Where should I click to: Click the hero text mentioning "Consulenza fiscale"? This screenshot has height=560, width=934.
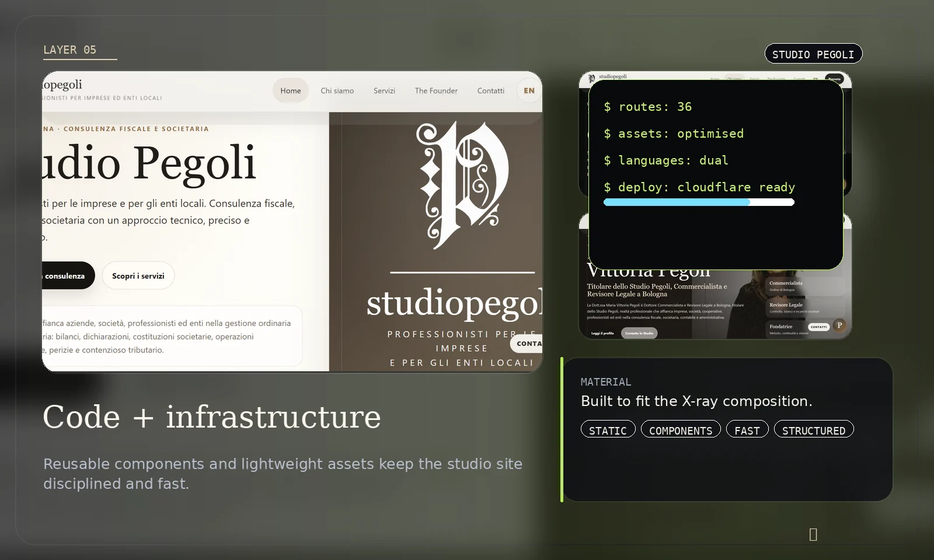(168, 220)
